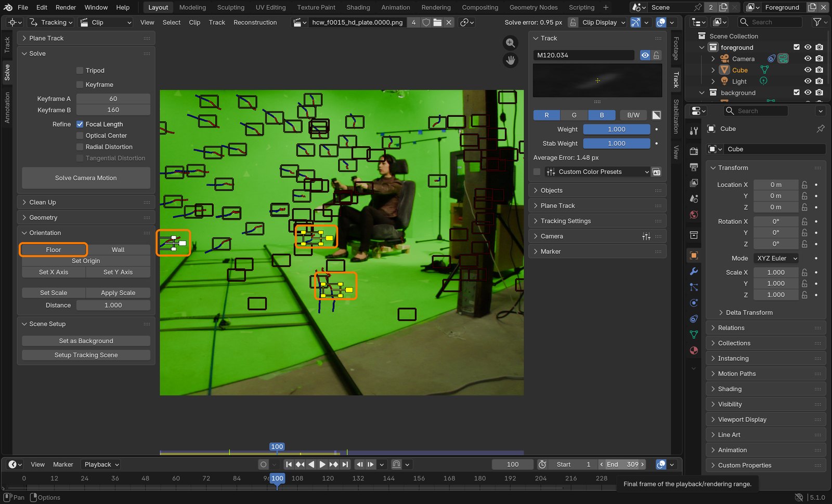The image size is (832, 504).
Task: Select the pan hand tool icon
Action: point(511,60)
